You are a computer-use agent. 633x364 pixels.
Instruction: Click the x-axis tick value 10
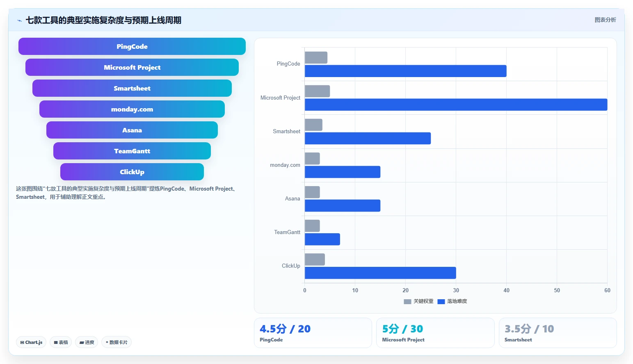pos(355,291)
